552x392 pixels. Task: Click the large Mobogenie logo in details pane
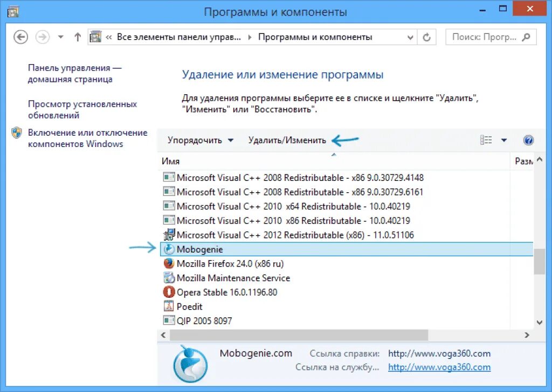point(190,364)
